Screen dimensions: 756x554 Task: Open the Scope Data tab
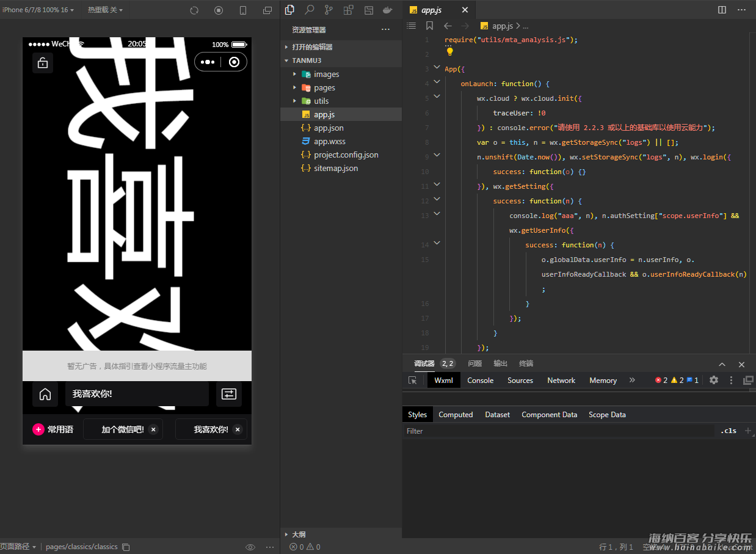pos(607,414)
